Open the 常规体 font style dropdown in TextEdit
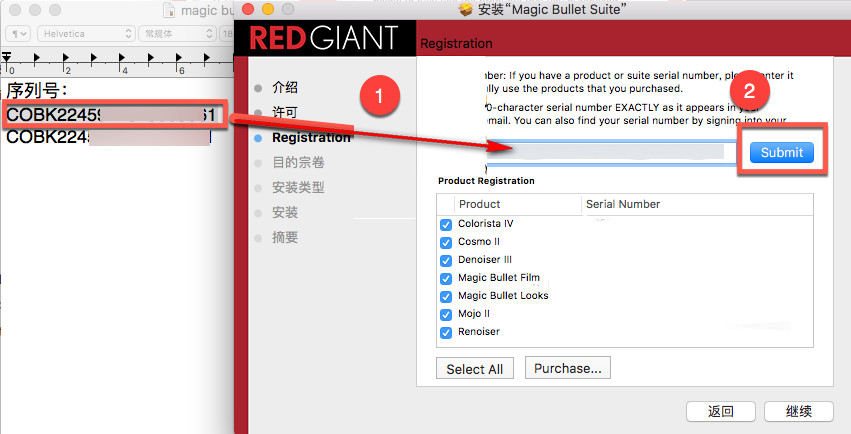This screenshot has height=434, width=851. (177, 34)
